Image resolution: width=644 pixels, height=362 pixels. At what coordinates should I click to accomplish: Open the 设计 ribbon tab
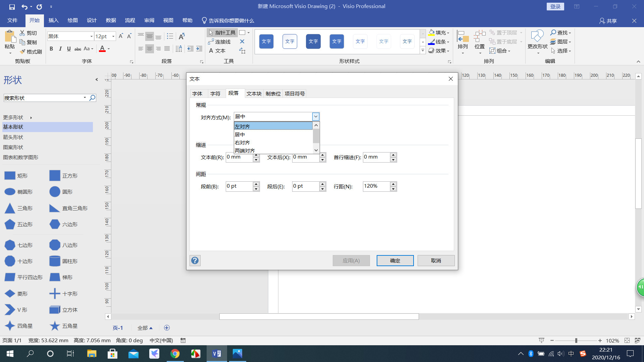92,20
